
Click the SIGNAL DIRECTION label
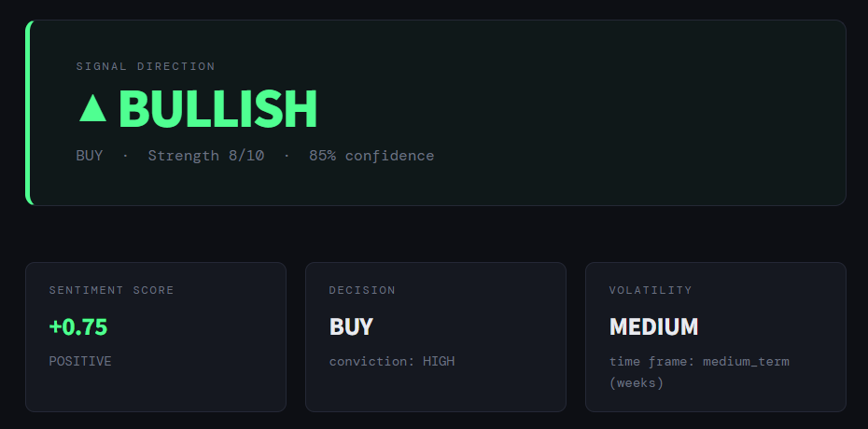pos(146,66)
